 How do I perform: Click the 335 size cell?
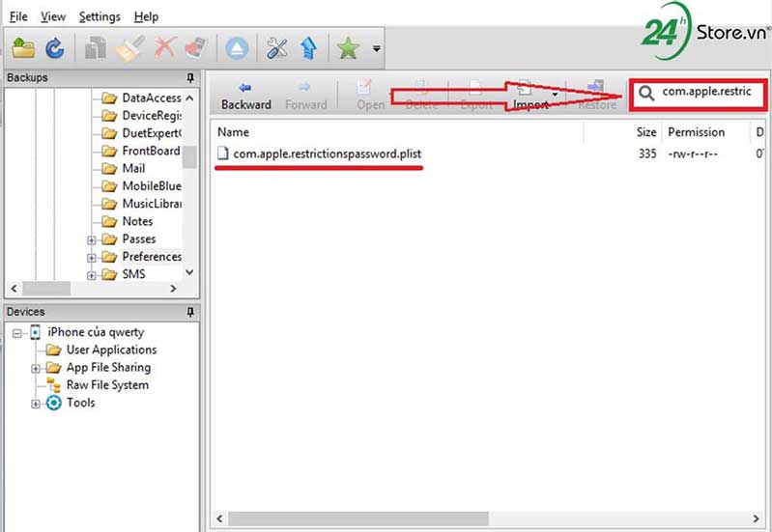pyautogui.click(x=647, y=154)
